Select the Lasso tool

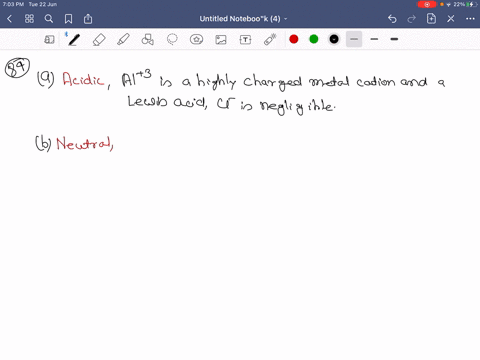click(x=172, y=40)
